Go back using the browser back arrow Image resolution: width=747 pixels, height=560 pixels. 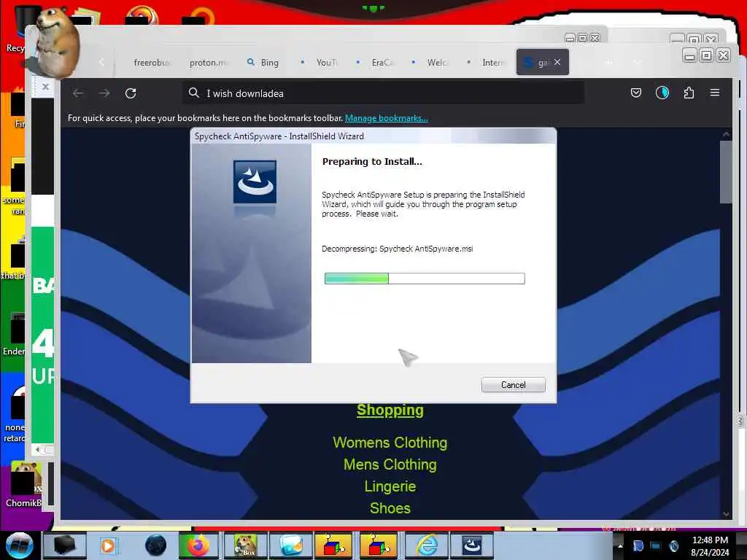coord(78,93)
